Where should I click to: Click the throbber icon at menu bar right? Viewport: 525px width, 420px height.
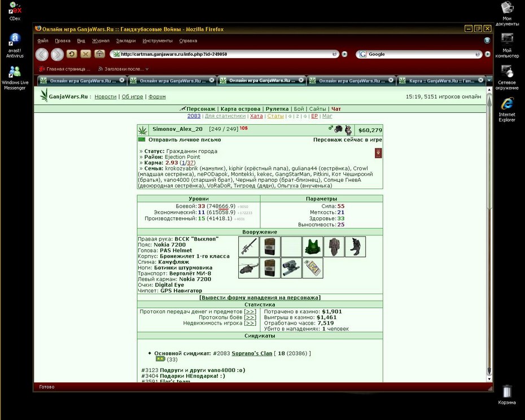coord(487,41)
